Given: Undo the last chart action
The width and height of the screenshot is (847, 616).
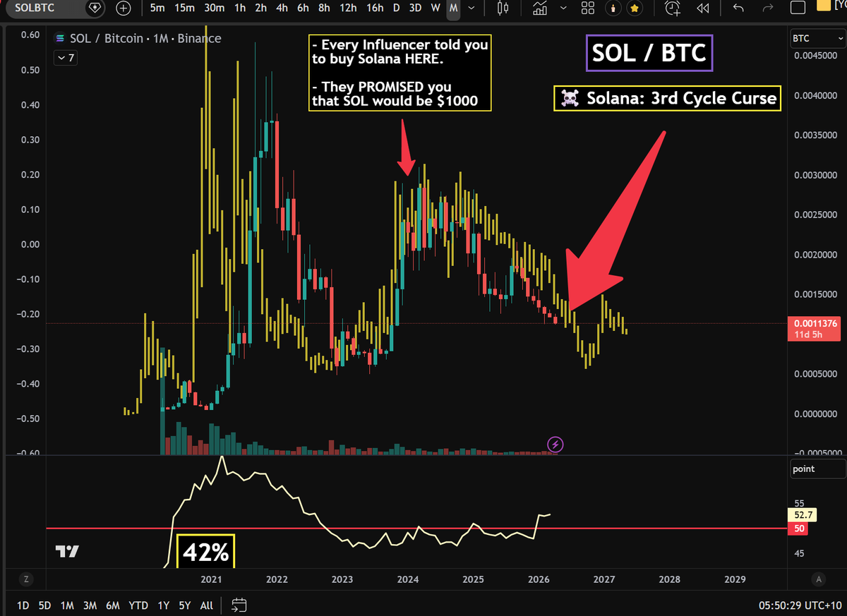Looking at the screenshot, I should (x=738, y=8).
